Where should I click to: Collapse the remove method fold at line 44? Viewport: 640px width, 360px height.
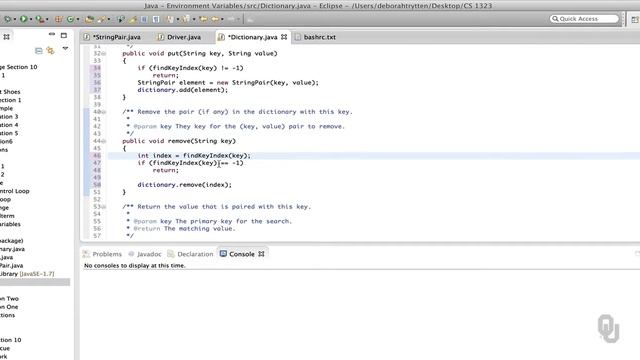(x=104, y=141)
